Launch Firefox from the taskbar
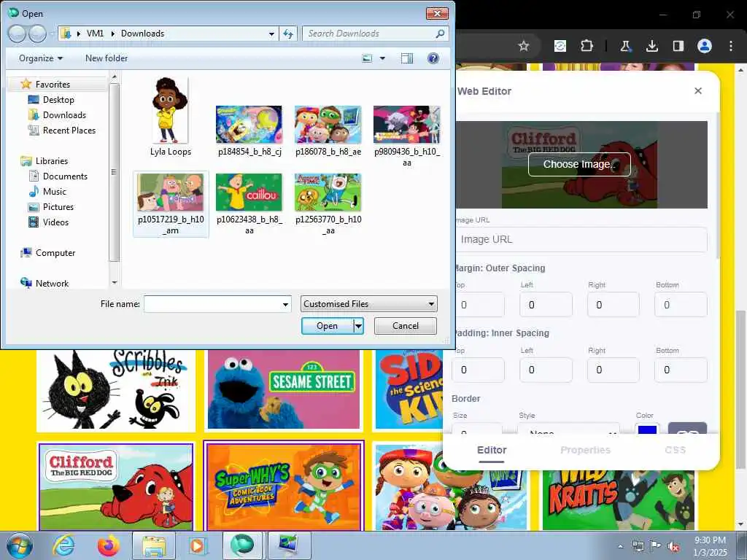Viewport: 747px width, 560px height. 109,545
